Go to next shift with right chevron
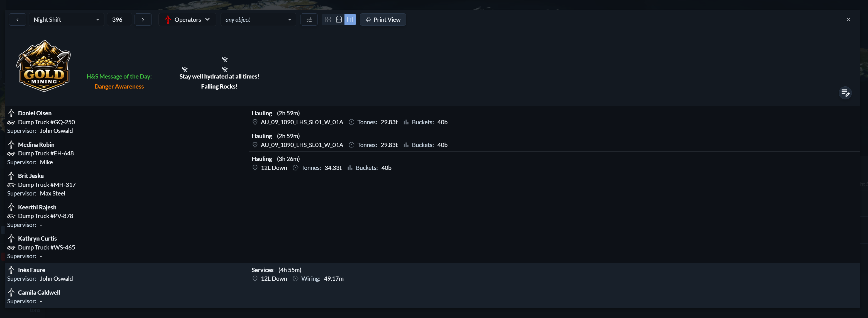The height and width of the screenshot is (318, 868). (143, 19)
